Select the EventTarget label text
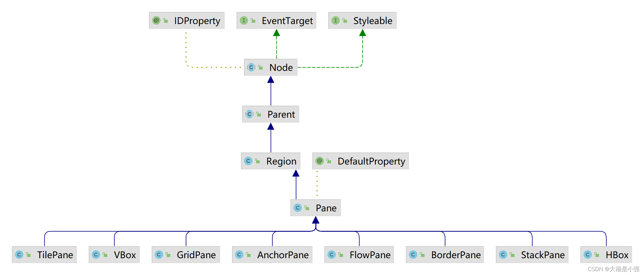This screenshot has width=644, height=275. pos(287,21)
